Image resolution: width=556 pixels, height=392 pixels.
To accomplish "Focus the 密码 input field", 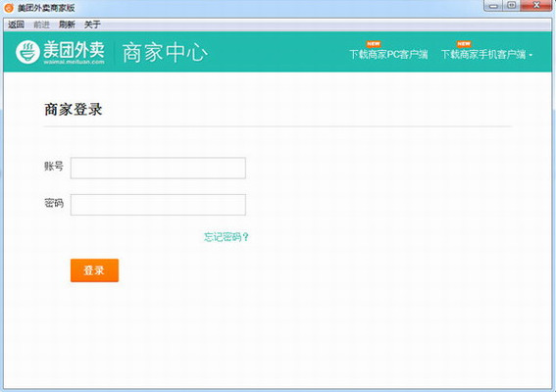I will 158,205.
